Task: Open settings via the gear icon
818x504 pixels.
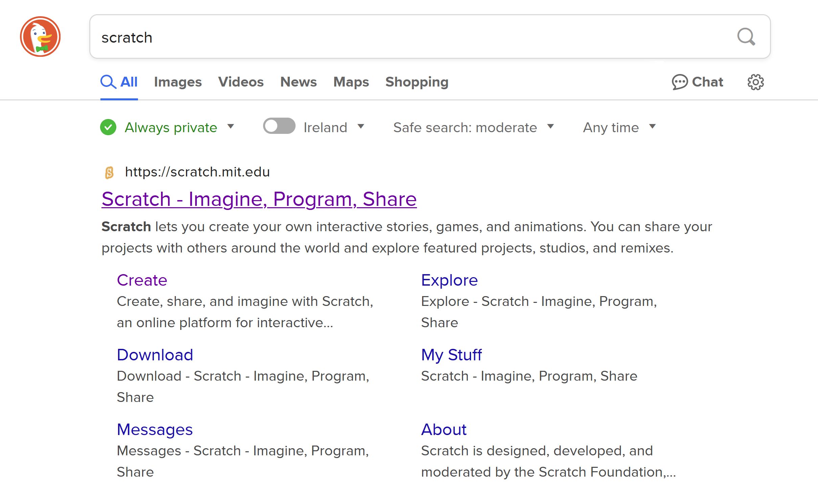Action: pyautogui.click(x=755, y=82)
